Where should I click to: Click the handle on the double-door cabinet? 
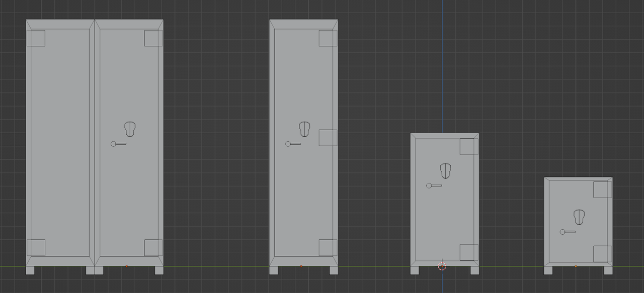click(119, 144)
